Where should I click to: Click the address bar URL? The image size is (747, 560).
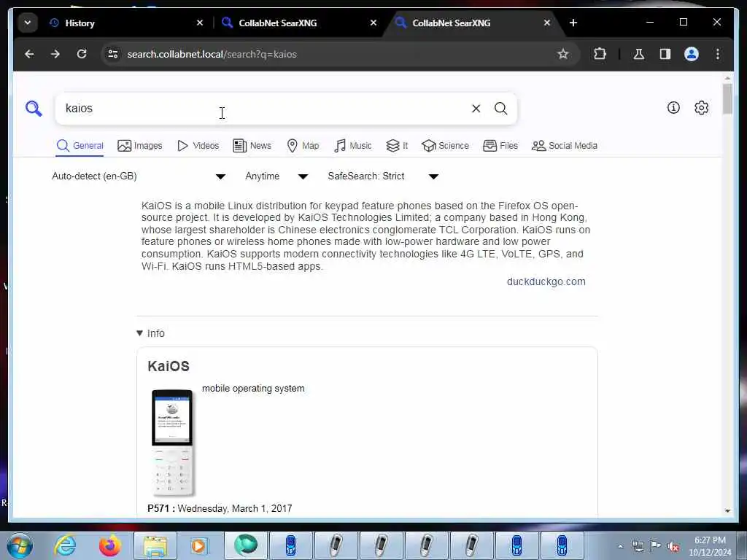point(212,54)
